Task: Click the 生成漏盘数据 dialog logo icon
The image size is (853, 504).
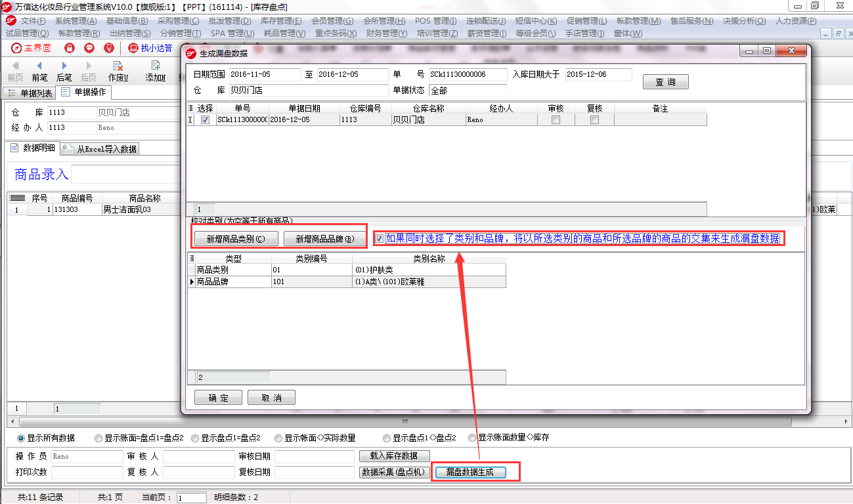Action: pos(190,53)
